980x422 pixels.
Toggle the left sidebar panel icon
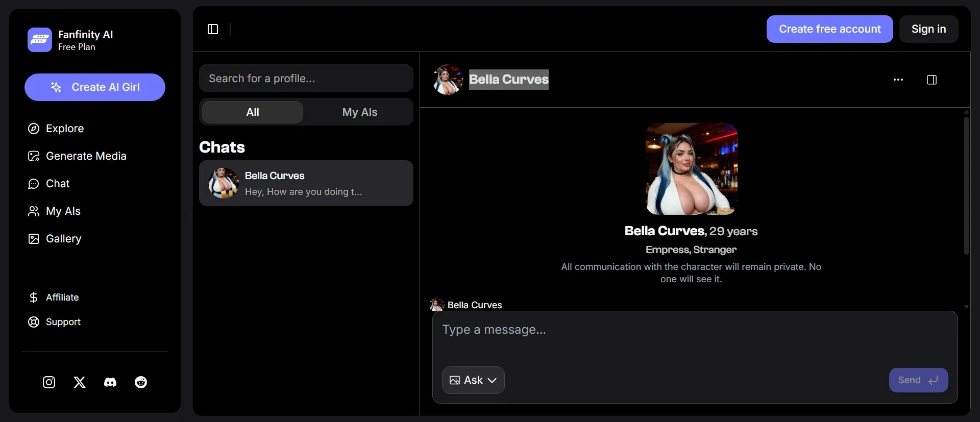point(213,29)
